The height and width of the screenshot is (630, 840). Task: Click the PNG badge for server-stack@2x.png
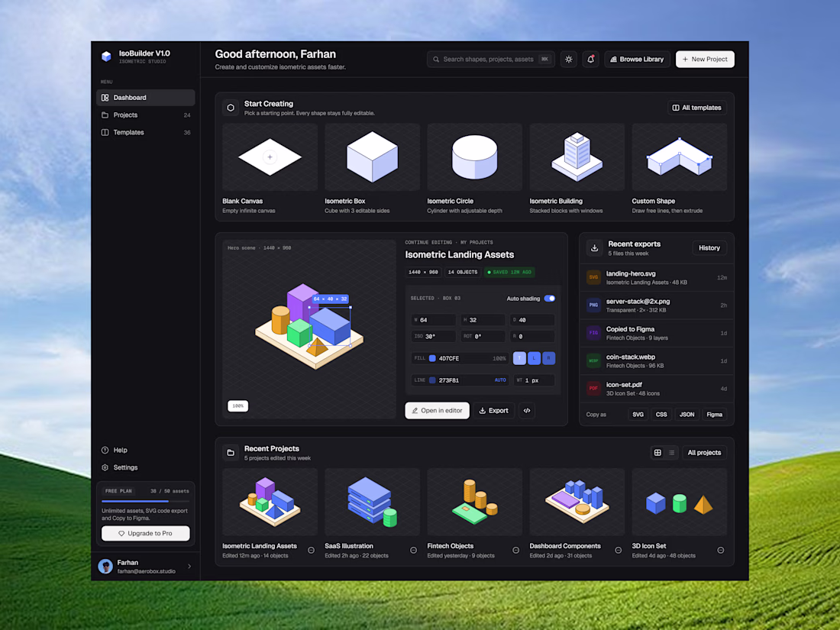point(593,305)
